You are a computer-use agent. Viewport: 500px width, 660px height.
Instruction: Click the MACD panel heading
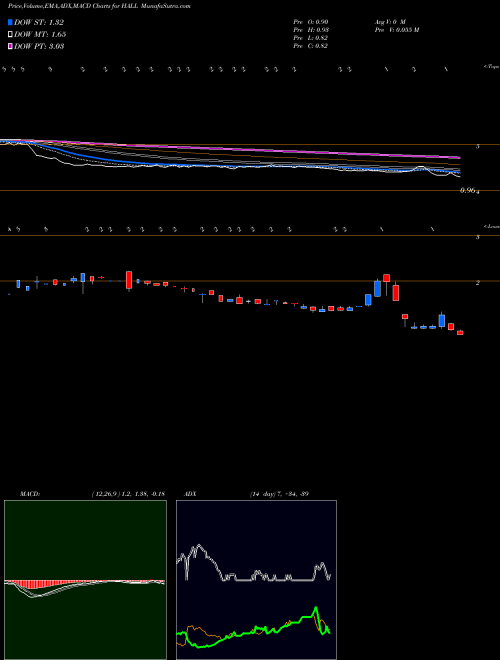click(x=29, y=494)
